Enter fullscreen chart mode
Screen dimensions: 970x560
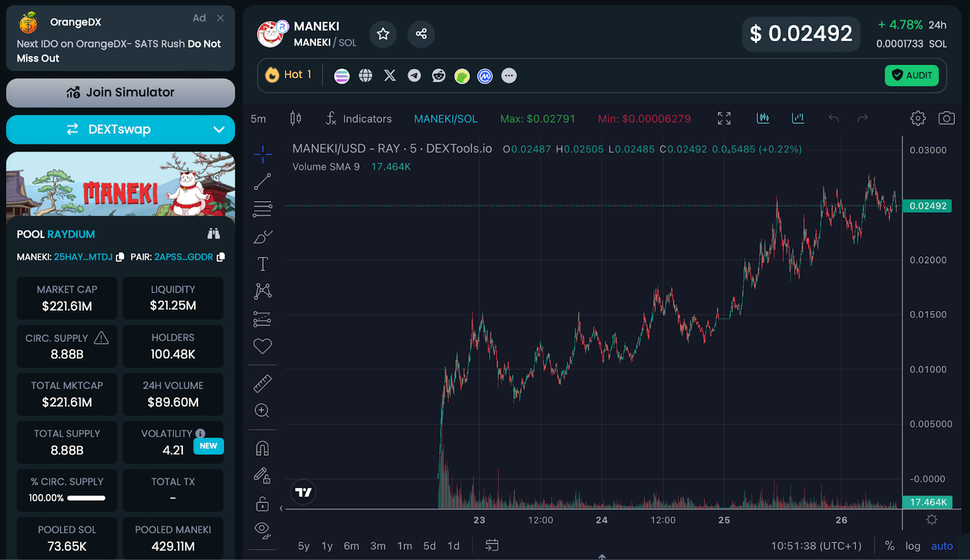coord(724,118)
